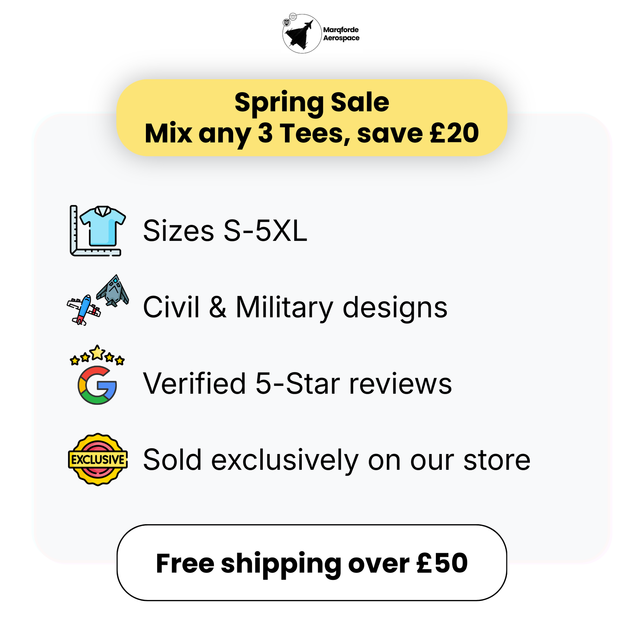Click the blue civil airliner icon
Screen dimensions: 644x644
[x=83, y=309]
